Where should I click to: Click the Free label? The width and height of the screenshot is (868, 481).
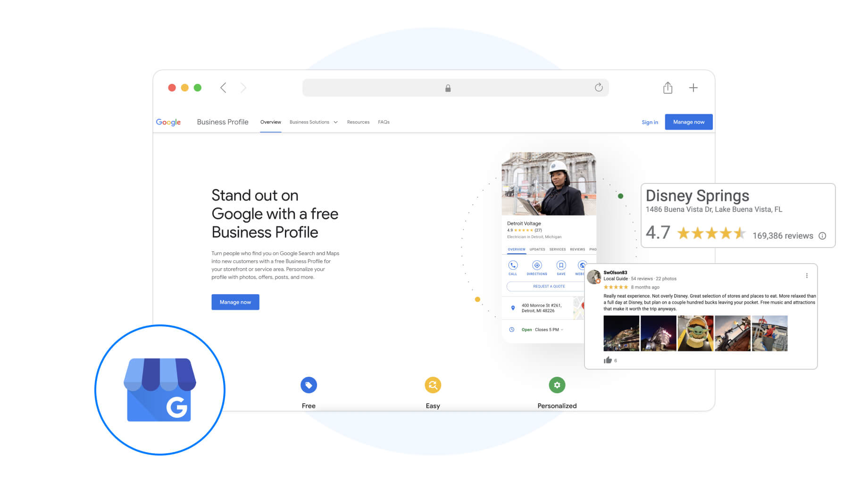[309, 406]
